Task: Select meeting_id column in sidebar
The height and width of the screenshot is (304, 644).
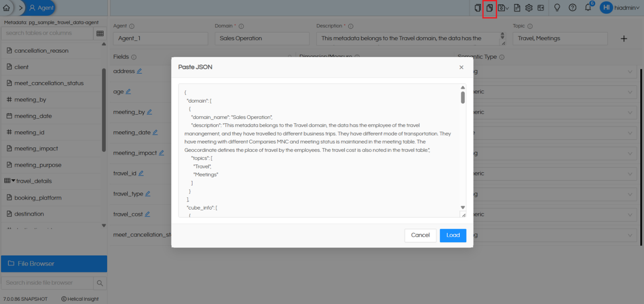Action: (x=29, y=132)
